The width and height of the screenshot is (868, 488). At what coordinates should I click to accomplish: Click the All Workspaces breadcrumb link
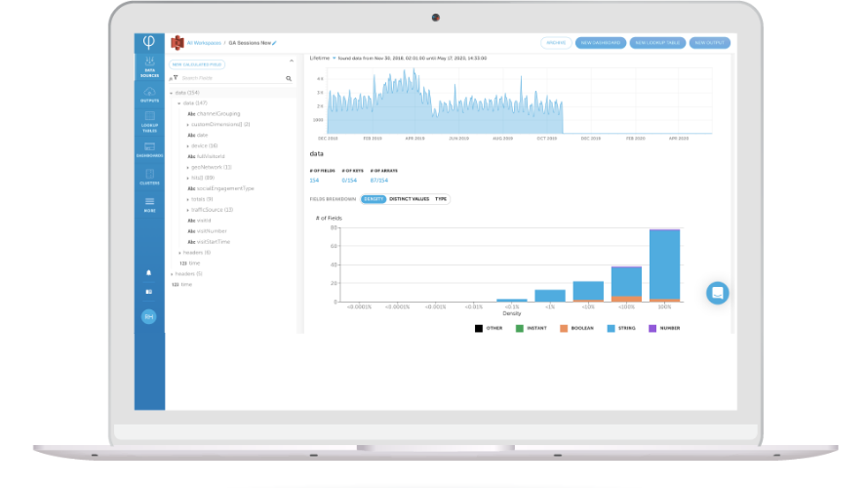[x=204, y=43]
